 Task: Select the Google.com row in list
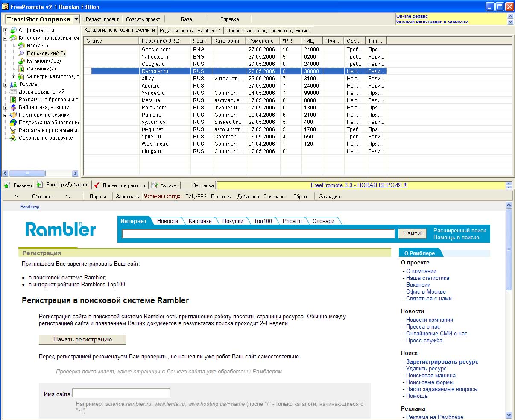235,50
